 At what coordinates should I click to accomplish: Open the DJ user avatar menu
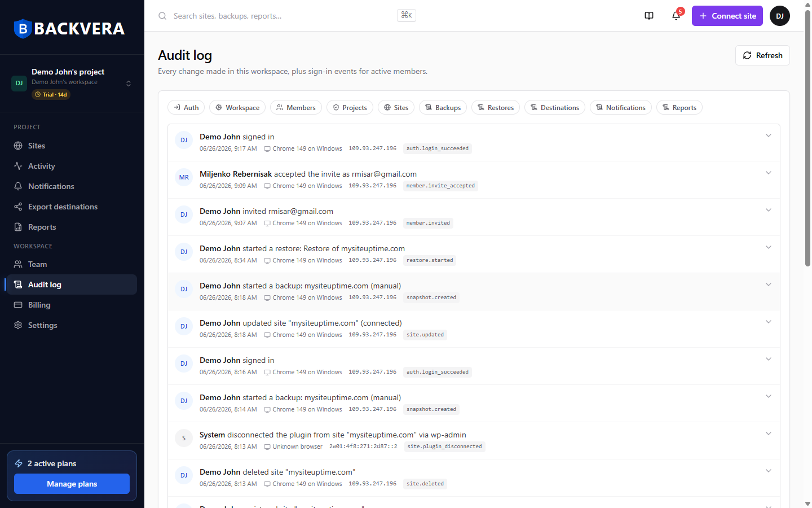780,16
